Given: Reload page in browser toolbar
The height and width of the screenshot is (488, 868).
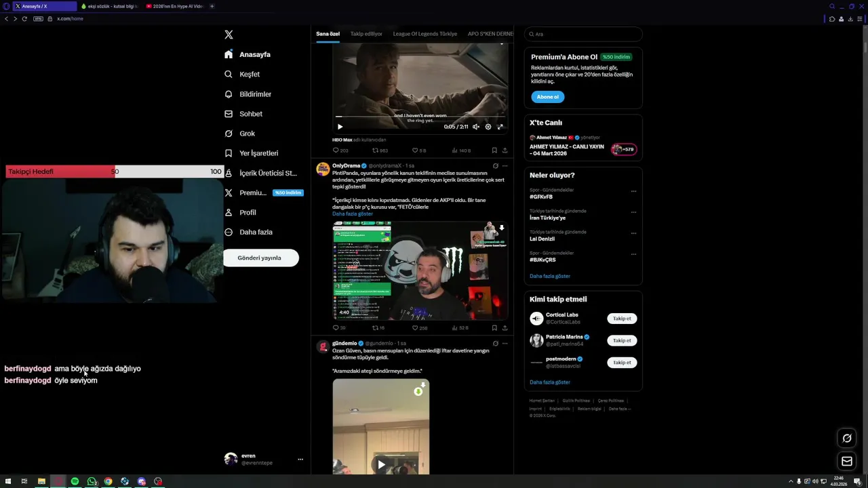Looking at the screenshot, I should point(24,18).
